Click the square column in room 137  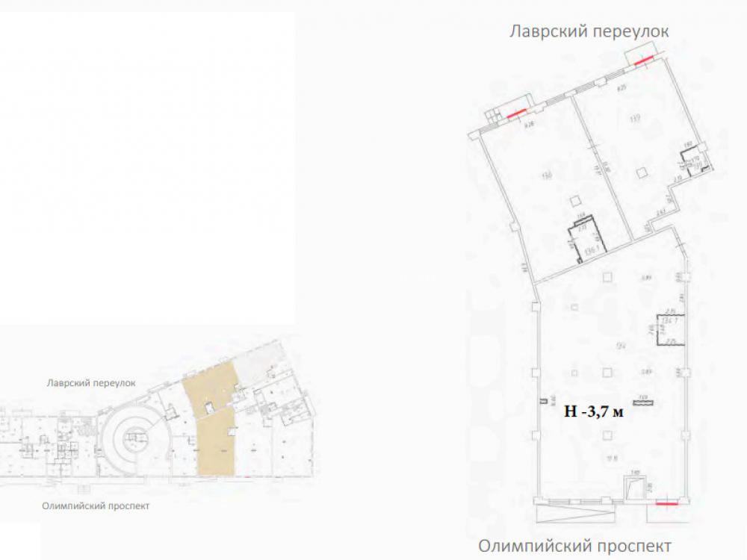point(640,173)
